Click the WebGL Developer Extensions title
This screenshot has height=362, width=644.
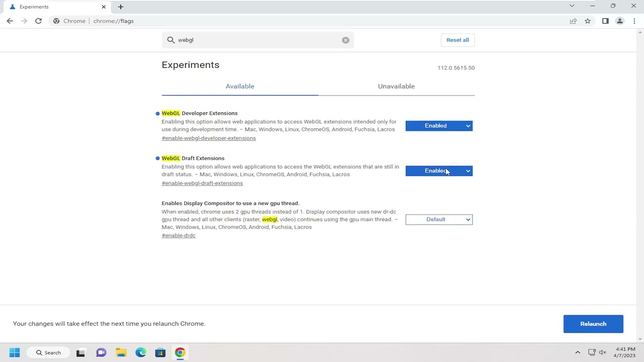tap(199, 113)
